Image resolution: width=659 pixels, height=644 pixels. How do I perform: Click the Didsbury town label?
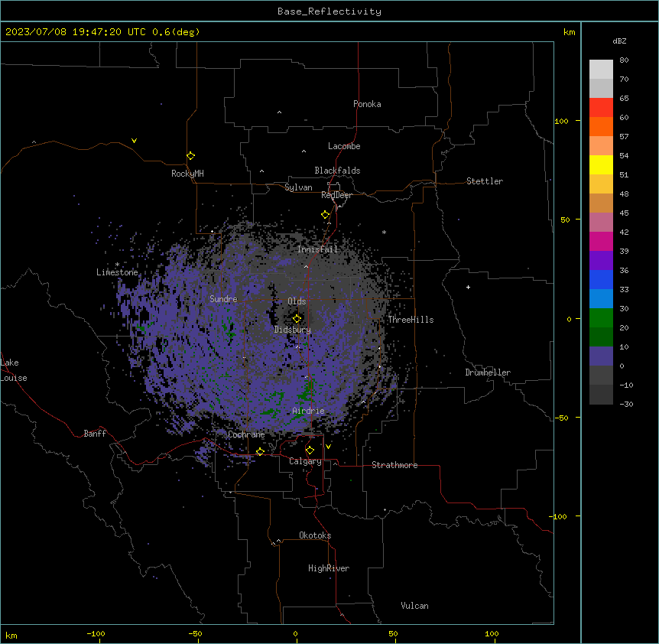click(292, 330)
